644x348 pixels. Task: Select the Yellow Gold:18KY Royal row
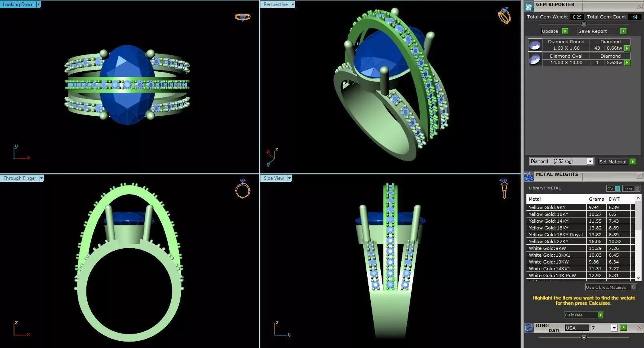click(580, 235)
